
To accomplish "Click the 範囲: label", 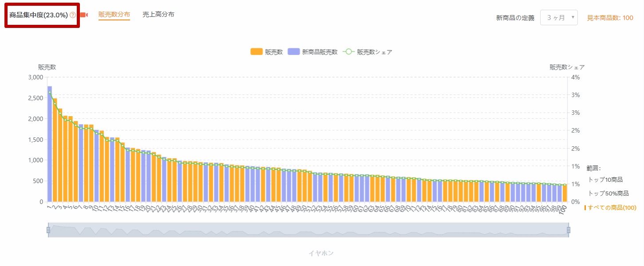I will (593, 168).
